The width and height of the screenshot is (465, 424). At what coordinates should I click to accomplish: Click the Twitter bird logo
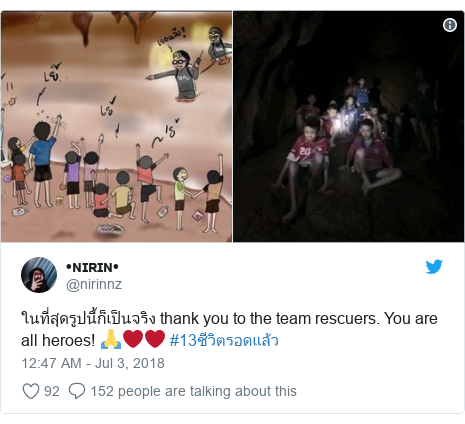(434, 267)
